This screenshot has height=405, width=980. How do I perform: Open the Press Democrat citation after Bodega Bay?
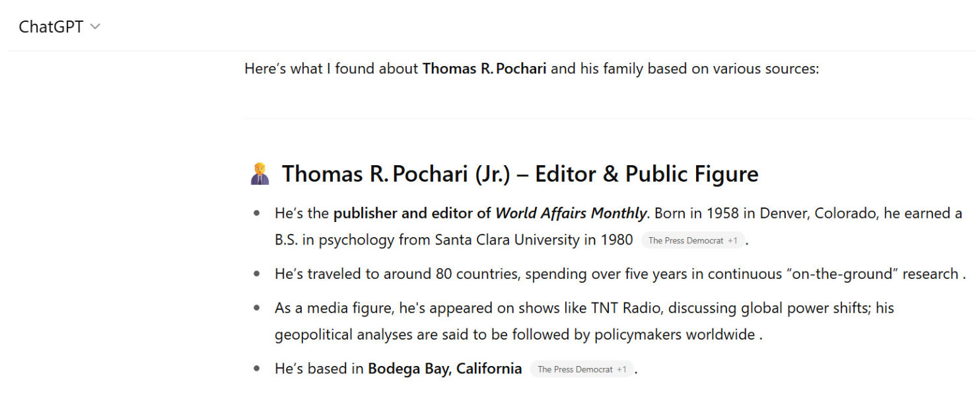(575, 369)
